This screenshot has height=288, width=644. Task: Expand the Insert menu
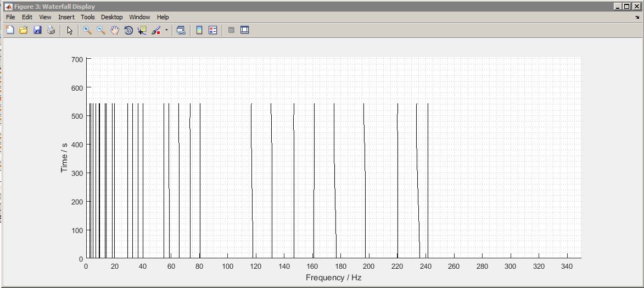coord(66,17)
